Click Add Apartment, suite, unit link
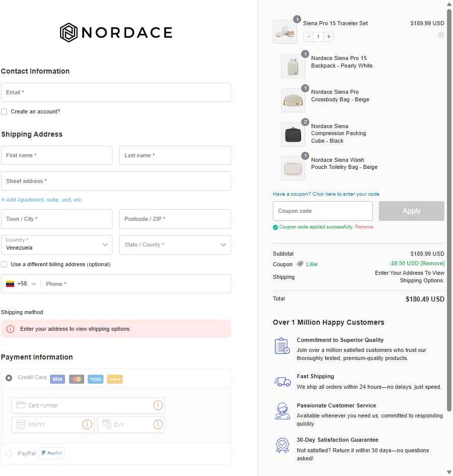This screenshot has width=453, height=476. 41,200
